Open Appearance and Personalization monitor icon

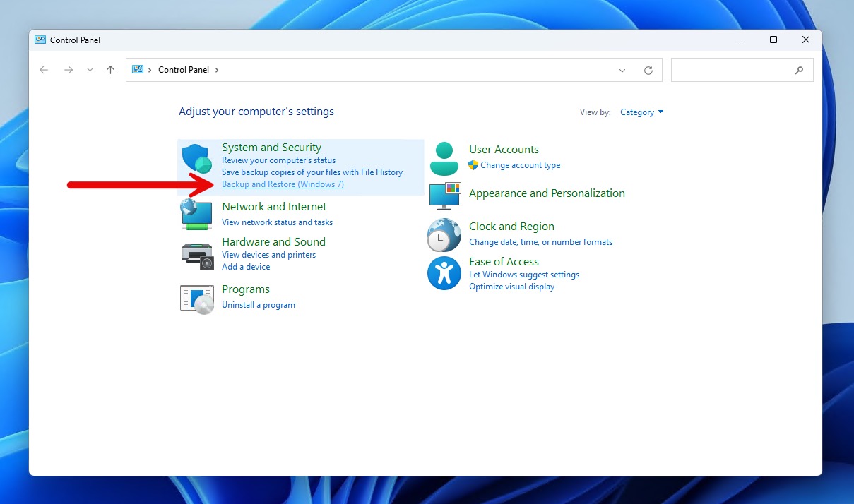click(x=444, y=196)
